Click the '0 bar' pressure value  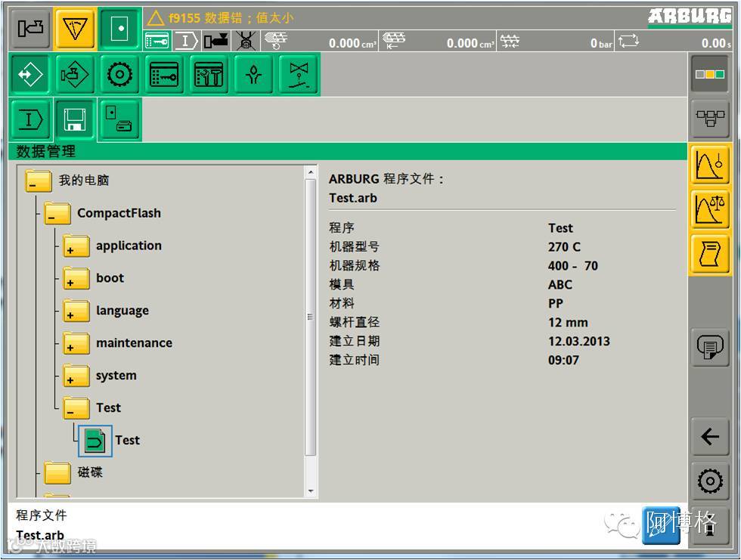(x=601, y=43)
